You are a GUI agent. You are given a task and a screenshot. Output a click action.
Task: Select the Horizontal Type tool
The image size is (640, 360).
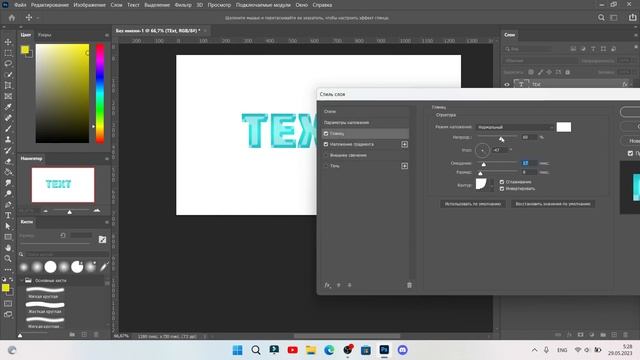8,215
